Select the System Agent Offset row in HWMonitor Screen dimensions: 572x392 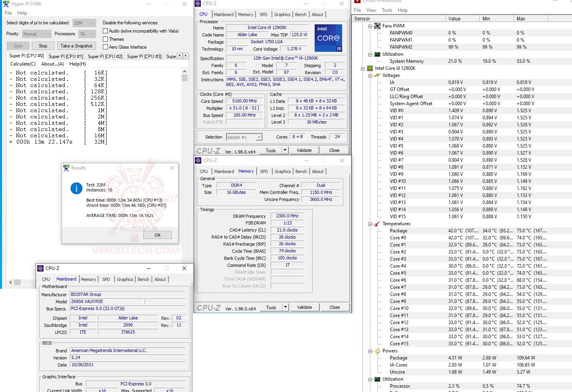tap(462, 104)
